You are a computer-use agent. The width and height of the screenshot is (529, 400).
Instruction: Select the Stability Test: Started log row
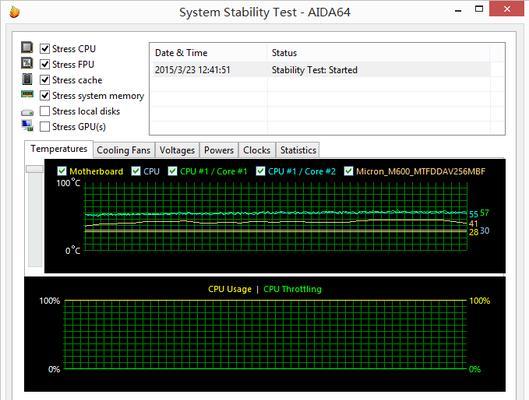point(321,70)
